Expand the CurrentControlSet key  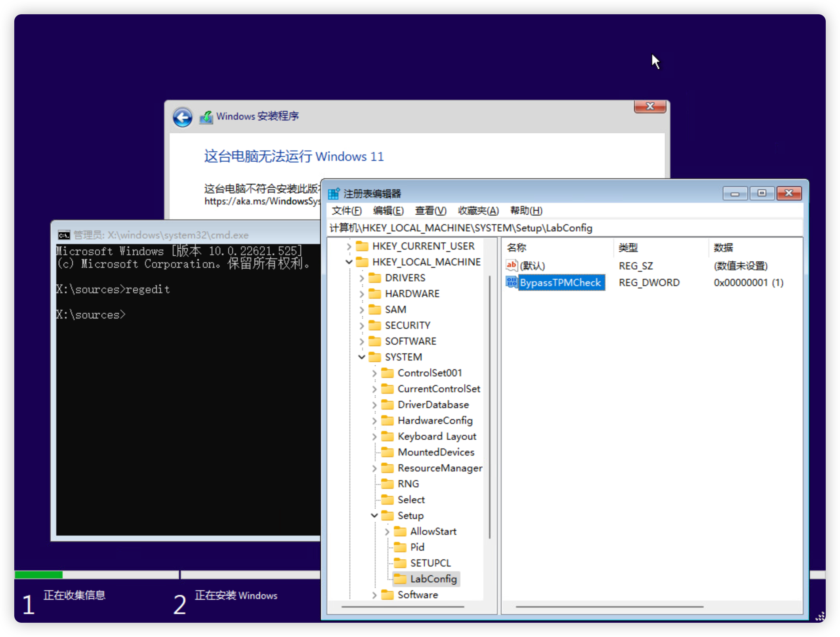[x=374, y=389]
